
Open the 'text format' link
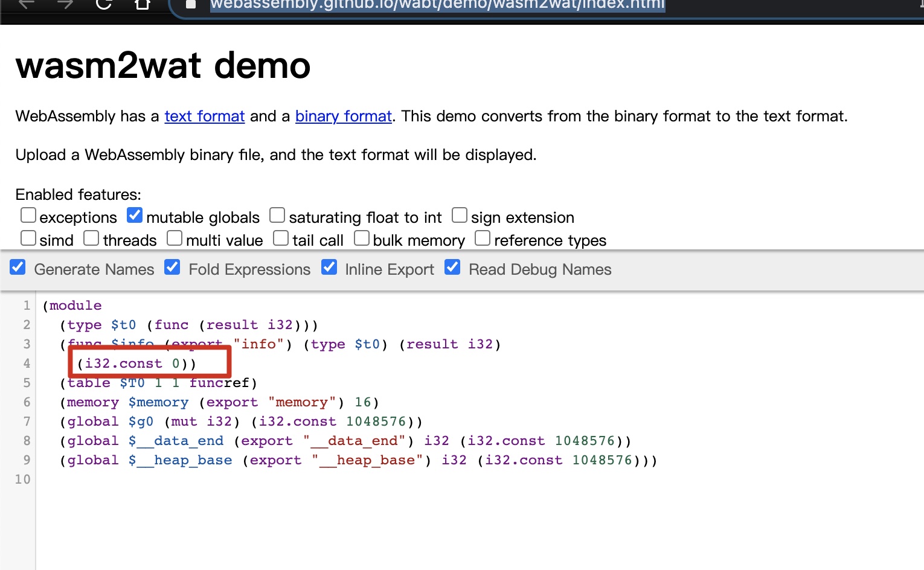[x=205, y=116]
